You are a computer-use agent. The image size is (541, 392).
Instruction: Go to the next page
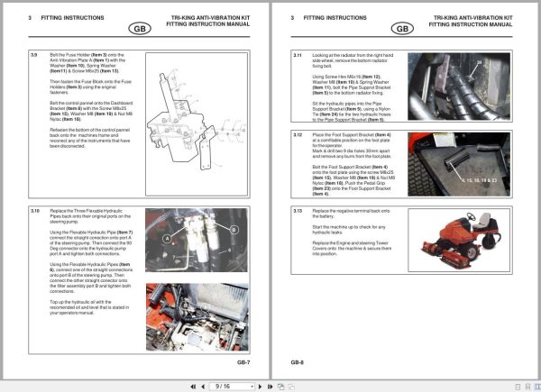coord(261,387)
